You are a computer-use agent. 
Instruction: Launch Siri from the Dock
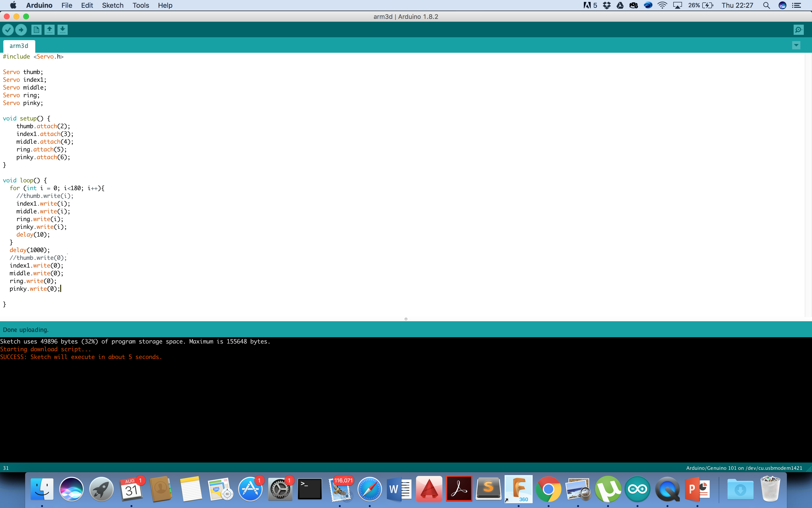72,489
